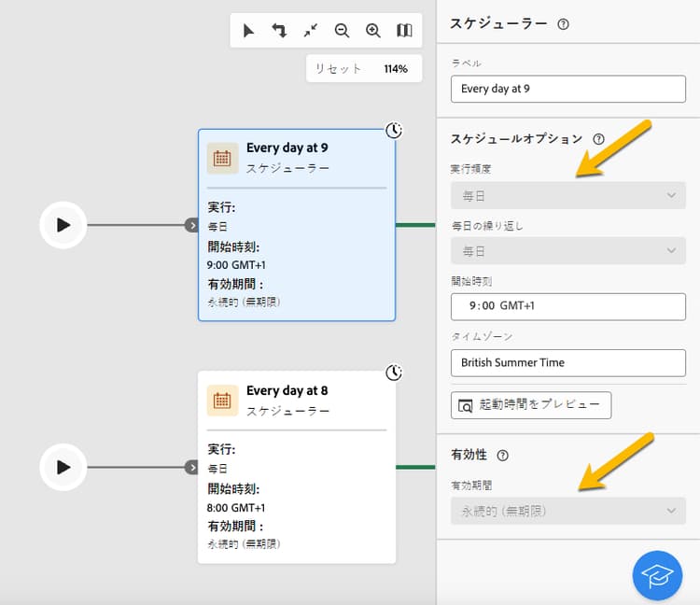Select the Every day at 9 node title
This screenshot has height=605, width=700.
click(287, 148)
